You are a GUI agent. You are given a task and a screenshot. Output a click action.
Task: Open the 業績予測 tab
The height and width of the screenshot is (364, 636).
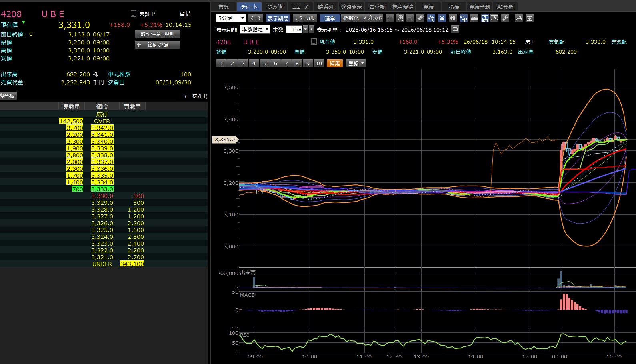click(x=479, y=7)
